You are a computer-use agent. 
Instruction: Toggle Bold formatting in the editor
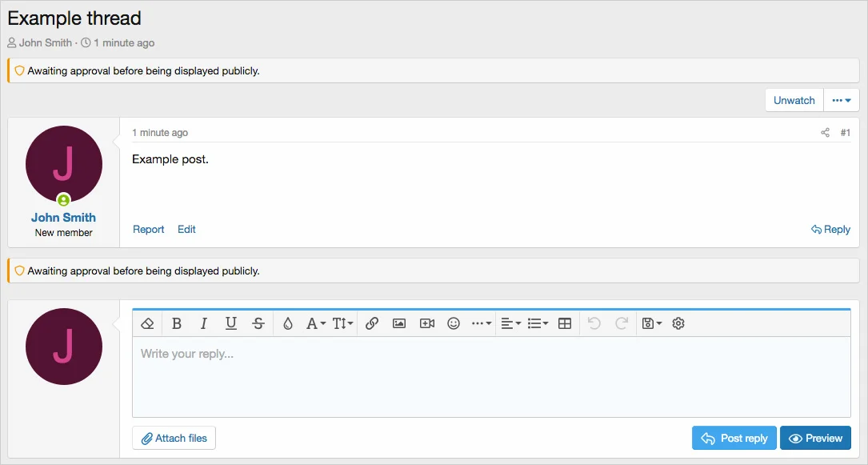click(177, 323)
